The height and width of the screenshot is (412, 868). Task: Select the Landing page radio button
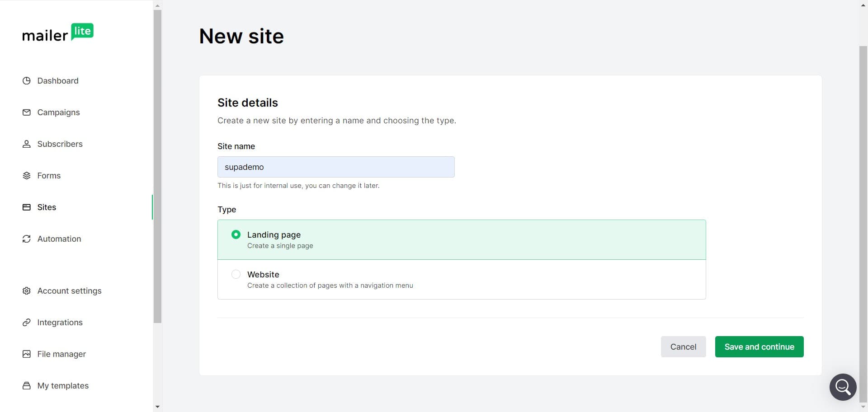click(236, 234)
